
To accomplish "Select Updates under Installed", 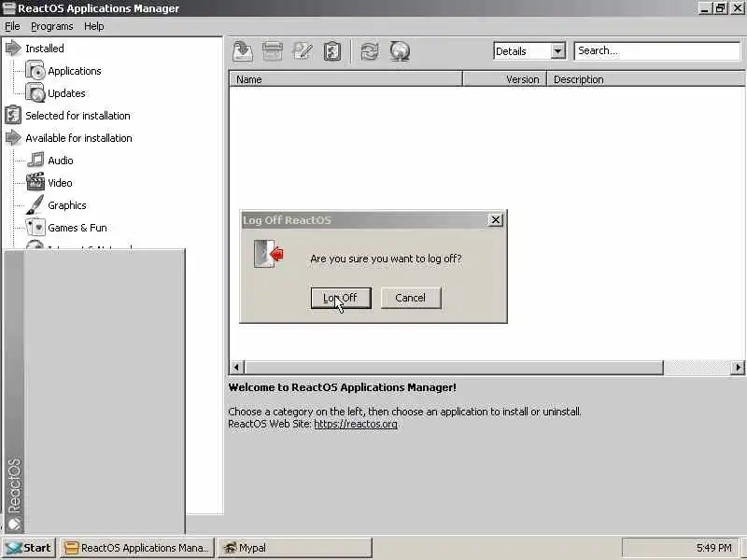I will click(x=66, y=93).
